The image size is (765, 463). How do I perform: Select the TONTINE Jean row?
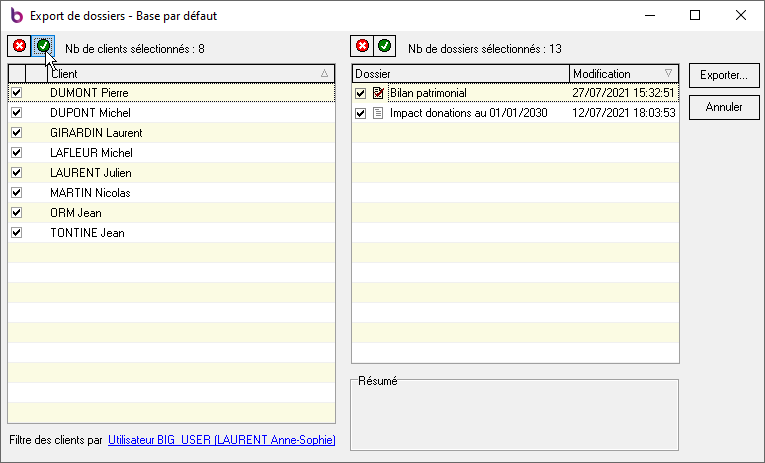[172, 233]
